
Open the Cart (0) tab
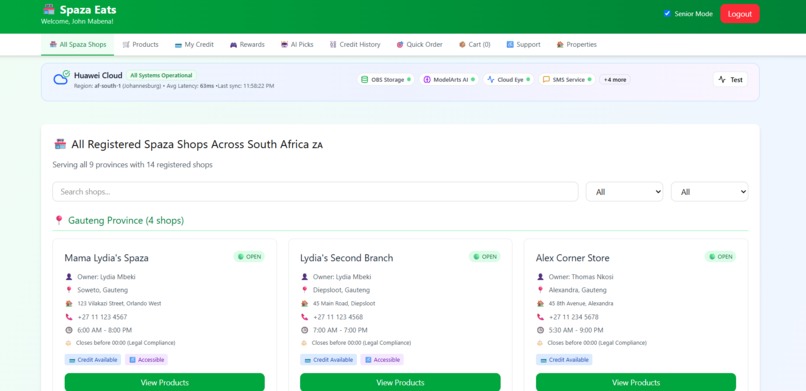click(474, 45)
